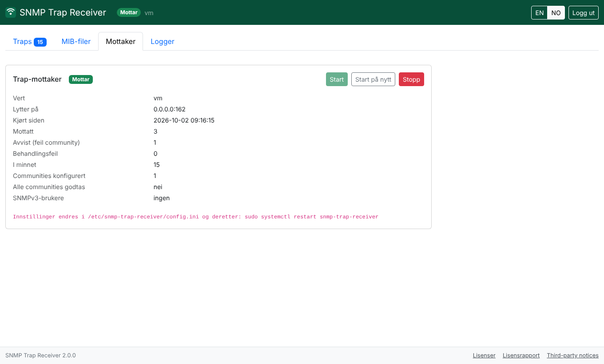The height and width of the screenshot is (364, 604).
Task: Click the SNMP Trap Receiver wifi logo icon
Action: pos(11,12)
